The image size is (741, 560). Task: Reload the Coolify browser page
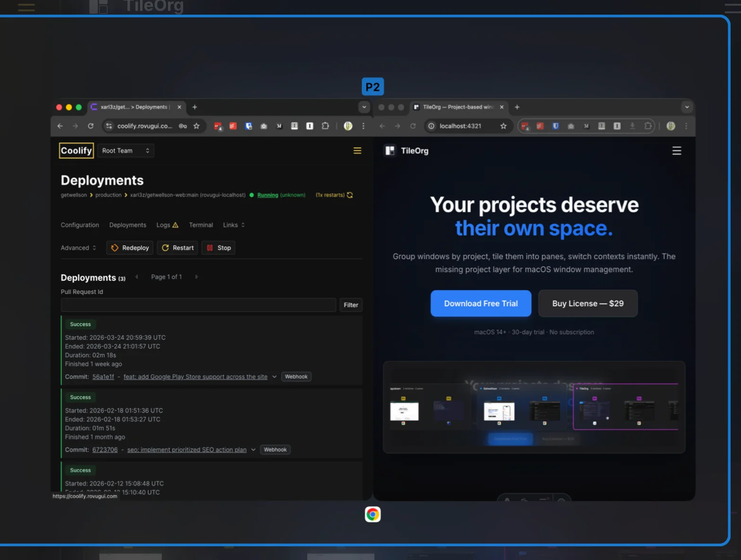[90, 126]
